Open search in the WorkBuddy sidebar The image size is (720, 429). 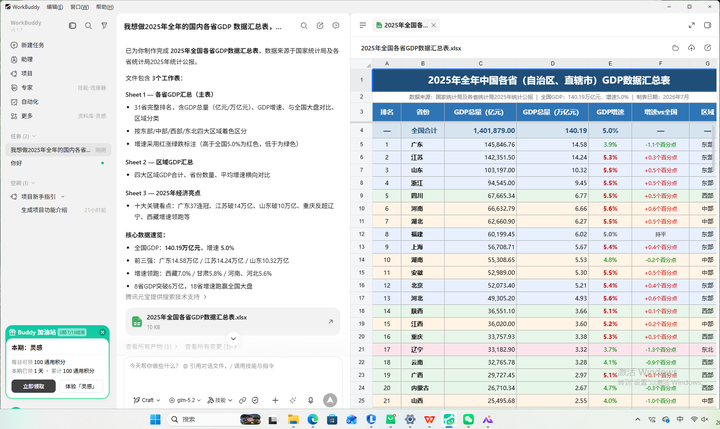(88, 26)
